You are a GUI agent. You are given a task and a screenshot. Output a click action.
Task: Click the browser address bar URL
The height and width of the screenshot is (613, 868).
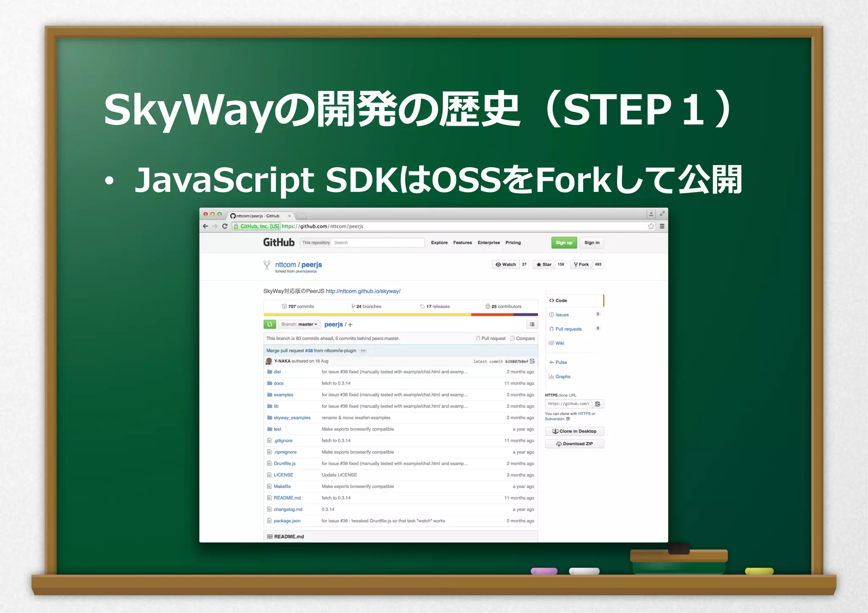click(x=323, y=226)
